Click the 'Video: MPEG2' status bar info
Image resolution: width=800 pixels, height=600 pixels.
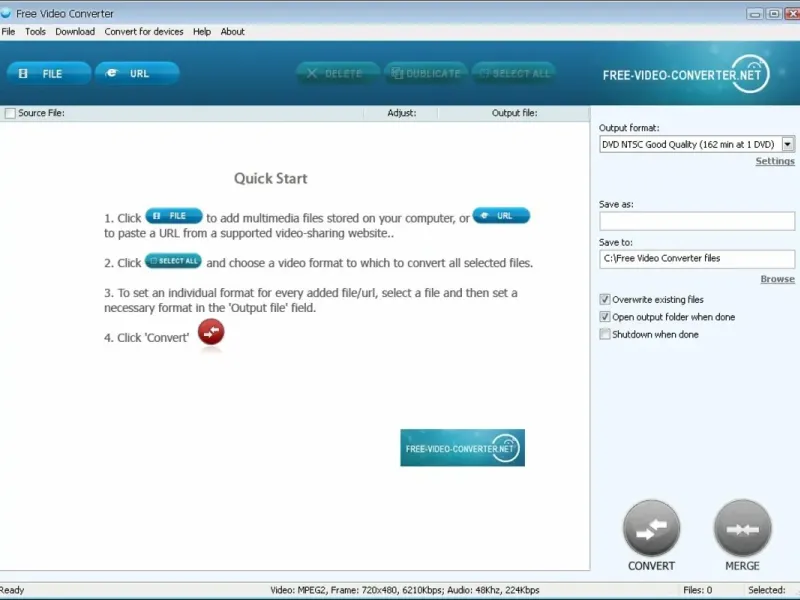(x=405, y=590)
